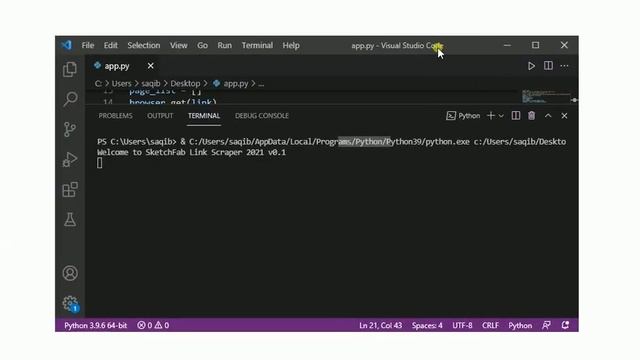Open the Explorer view in activity bar
Image resolution: width=640 pixels, height=360 pixels.
coord(70,69)
